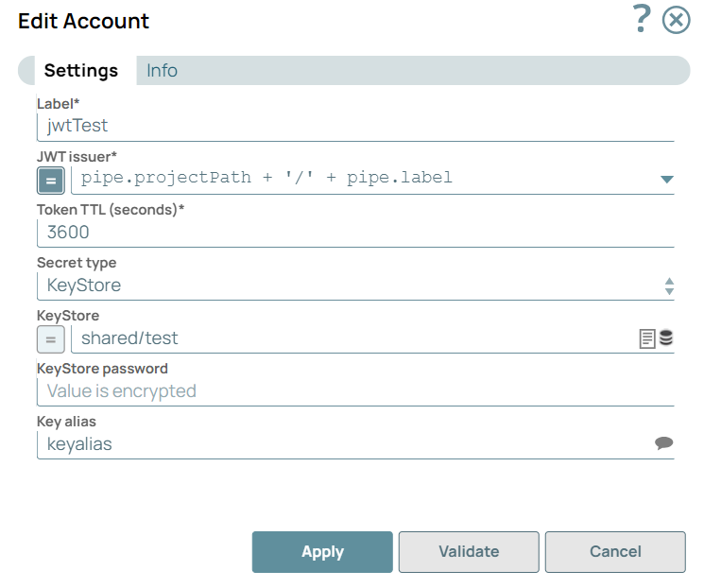Enable the KeyStore expression toggle
704x588 pixels.
click(x=51, y=338)
